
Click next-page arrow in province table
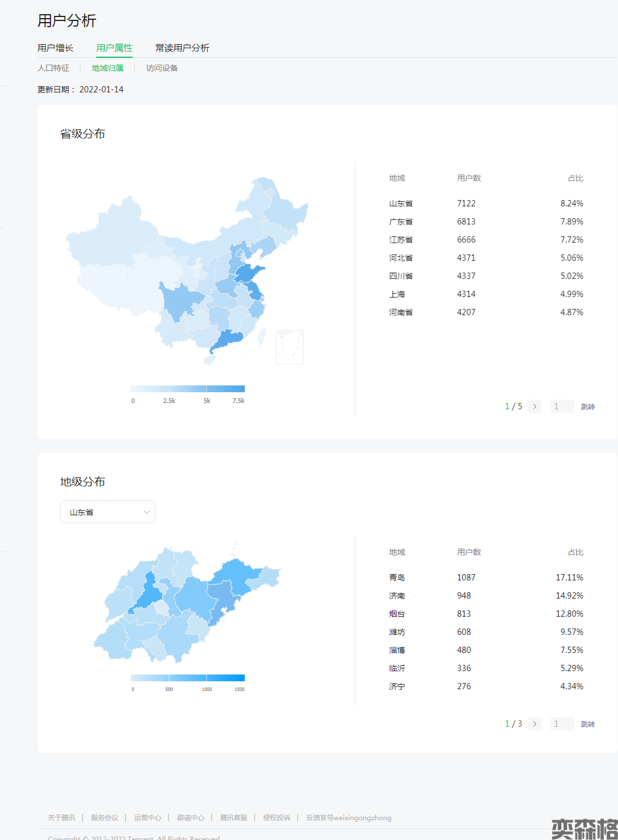pos(534,406)
